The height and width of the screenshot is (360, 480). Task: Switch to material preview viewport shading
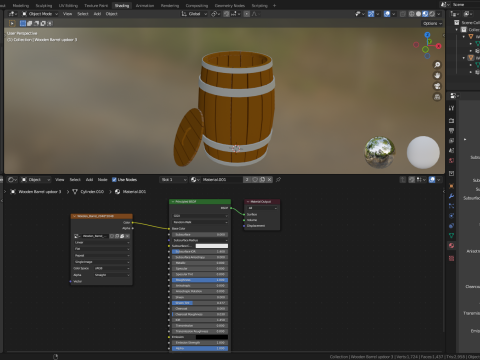pyautogui.click(x=425, y=14)
